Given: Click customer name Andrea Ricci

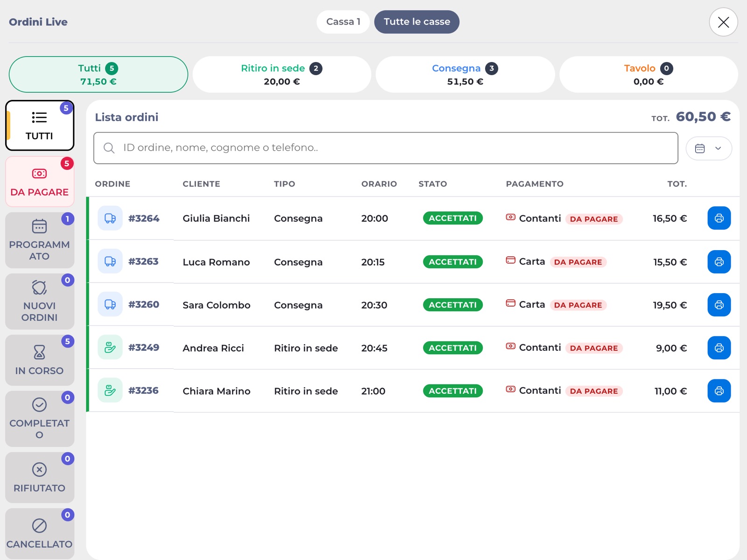Looking at the screenshot, I should 213,348.
